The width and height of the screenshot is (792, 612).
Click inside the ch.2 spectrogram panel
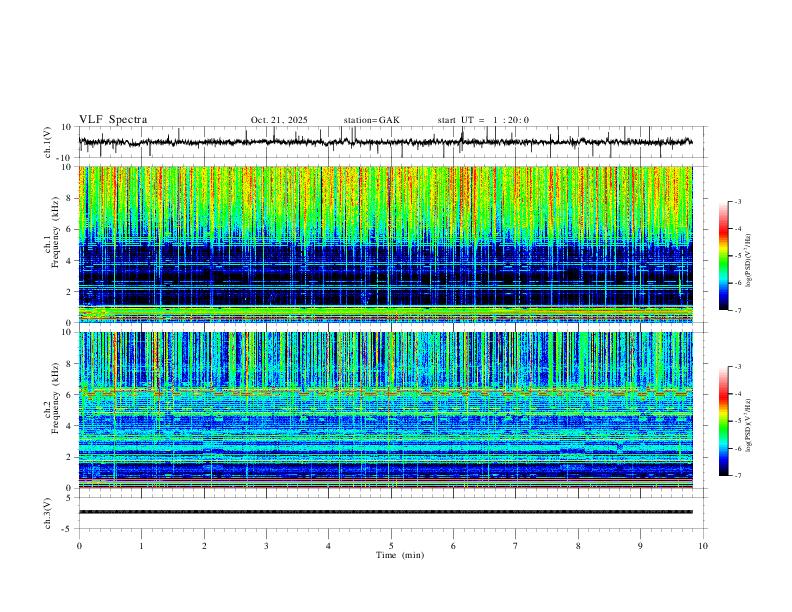coord(385,410)
